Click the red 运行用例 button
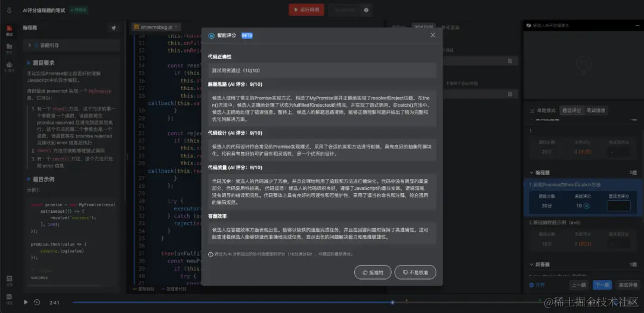This screenshot has height=313, width=644. 306,10
